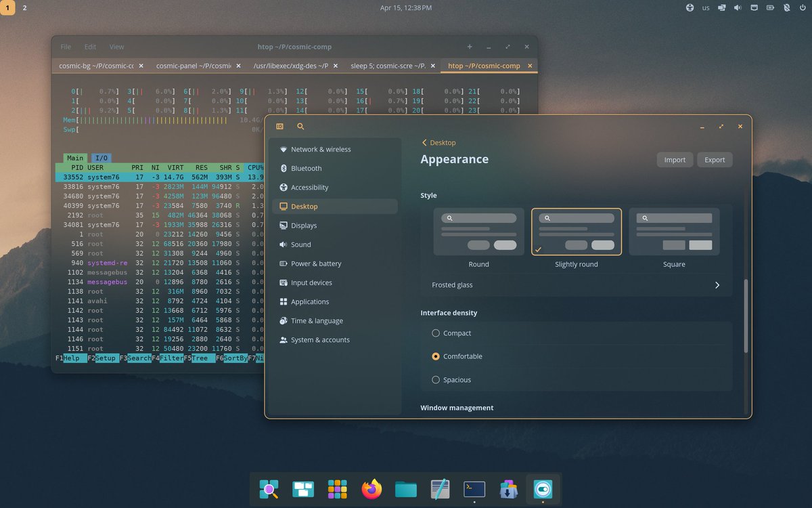This screenshot has height=508, width=812.
Task: Click the Export theme button
Action: tap(715, 160)
